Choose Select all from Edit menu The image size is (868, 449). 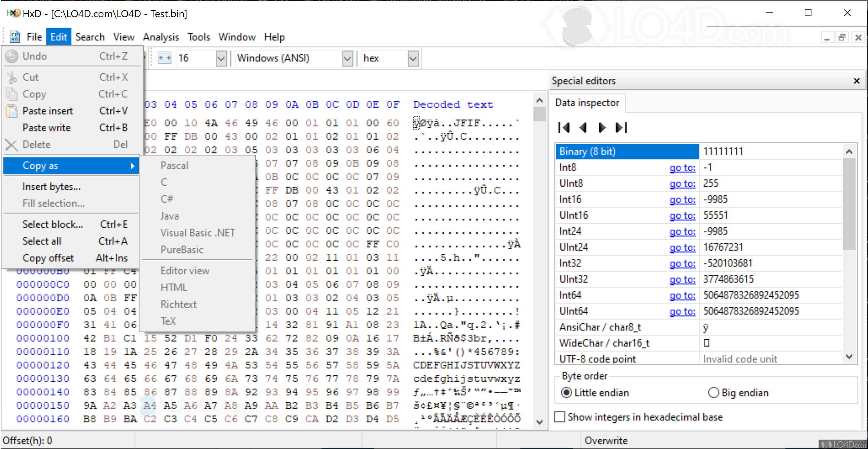pyautogui.click(x=42, y=241)
